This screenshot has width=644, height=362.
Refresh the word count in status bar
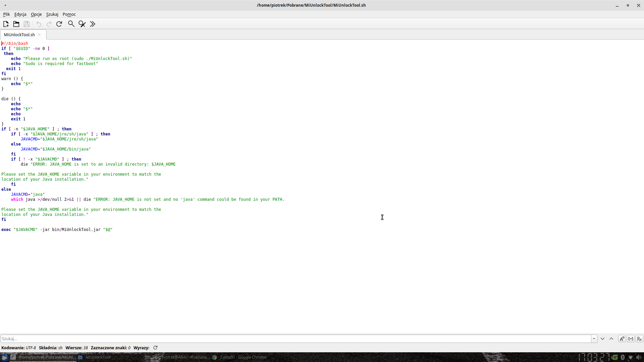click(155, 348)
